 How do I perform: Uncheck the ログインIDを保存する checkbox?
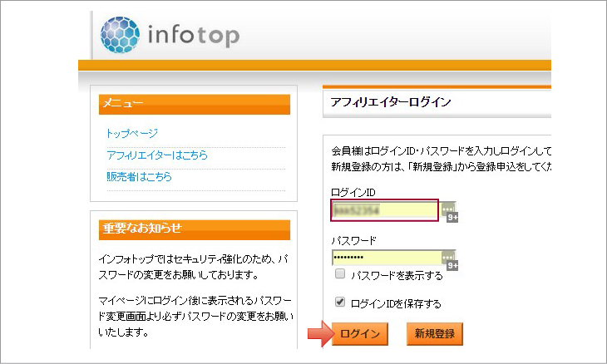[339, 303]
